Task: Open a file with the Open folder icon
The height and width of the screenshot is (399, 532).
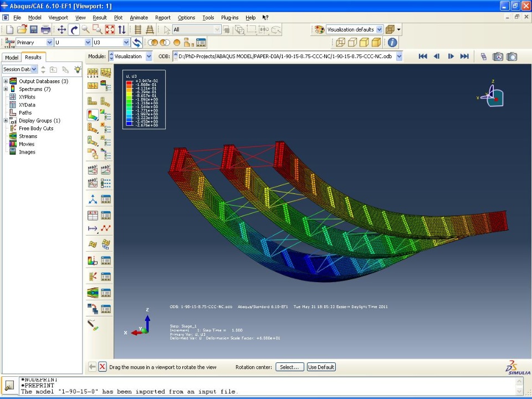Action: coord(22,29)
